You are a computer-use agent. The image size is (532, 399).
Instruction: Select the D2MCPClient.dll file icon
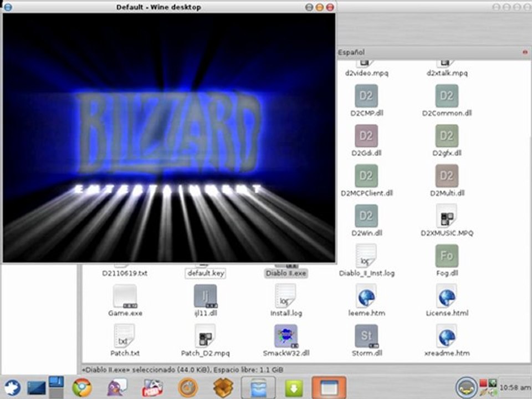[x=366, y=176]
